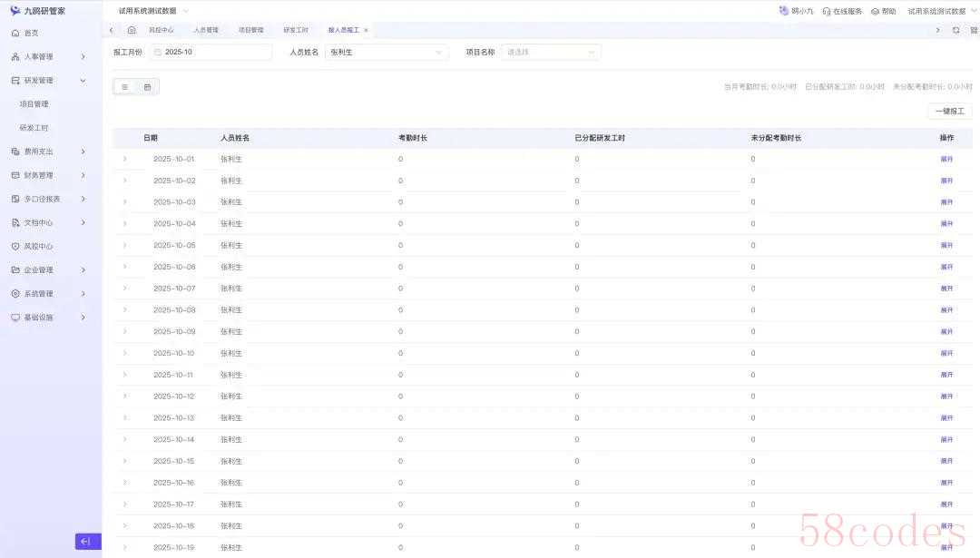980x558 pixels.
Task: Open 风控中心 in the left sidebar
Action: point(38,246)
